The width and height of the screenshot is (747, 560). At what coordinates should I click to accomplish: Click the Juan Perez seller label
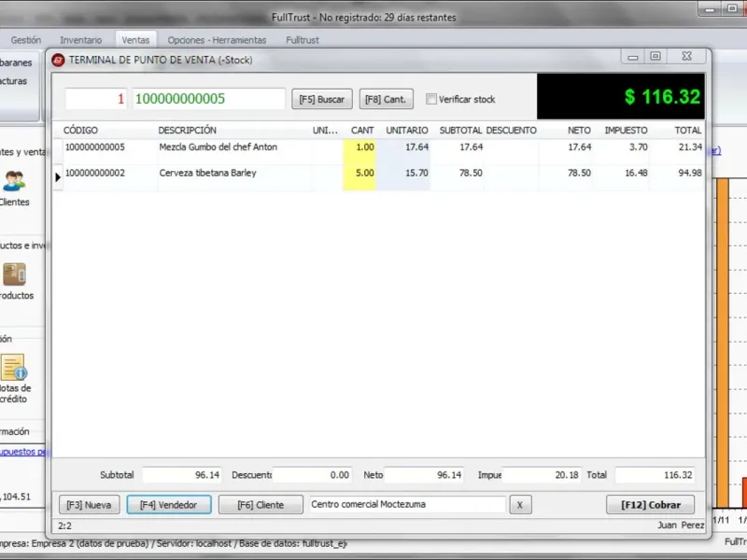click(681, 525)
